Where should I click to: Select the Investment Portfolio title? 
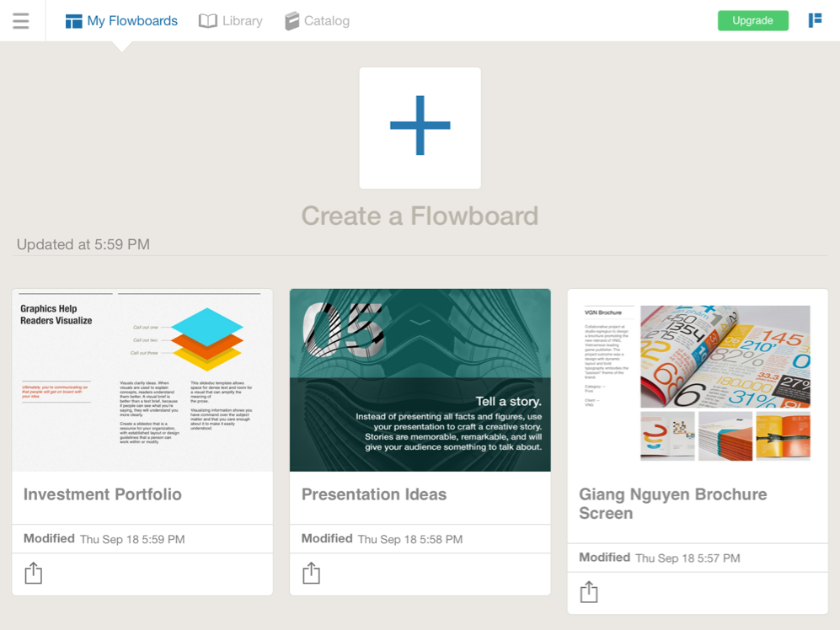coord(103,494)
